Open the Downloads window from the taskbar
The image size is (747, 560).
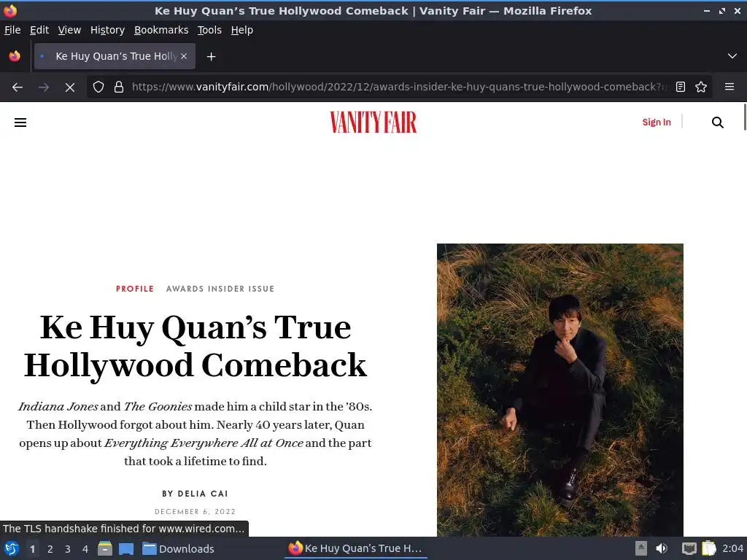pyautogui.click(x=179, y=548)
